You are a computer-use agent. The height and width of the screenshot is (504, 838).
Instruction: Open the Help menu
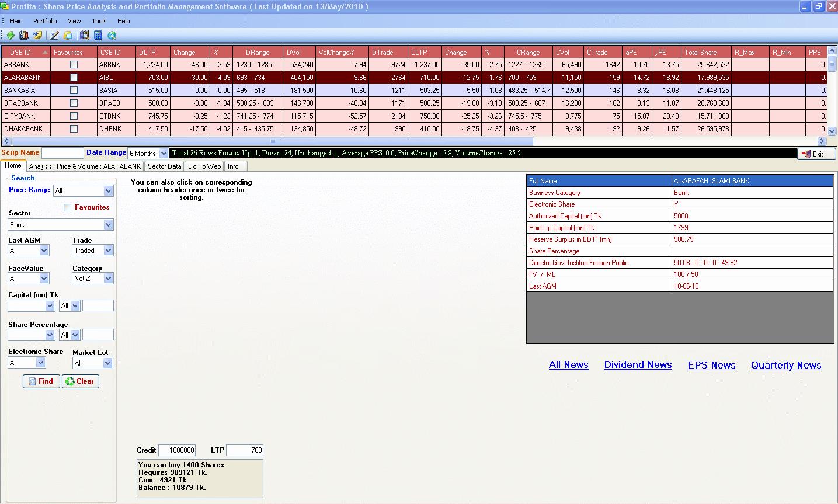coord(123,21)
